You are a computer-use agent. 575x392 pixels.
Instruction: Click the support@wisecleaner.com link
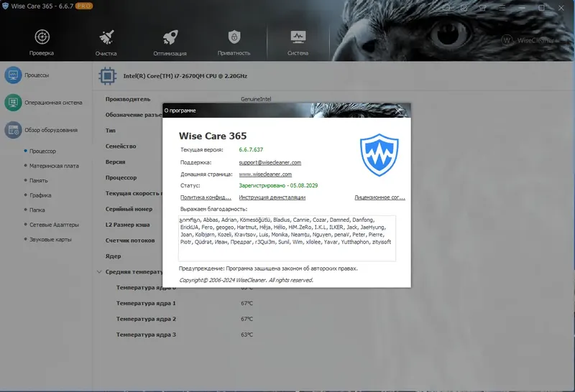tap(270, 162)
